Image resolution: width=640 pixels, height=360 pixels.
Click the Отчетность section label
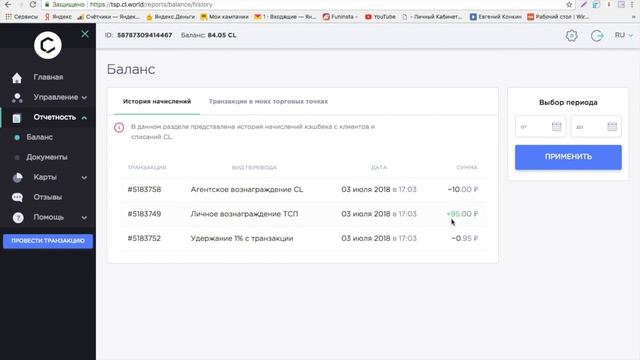pos(55,117)
